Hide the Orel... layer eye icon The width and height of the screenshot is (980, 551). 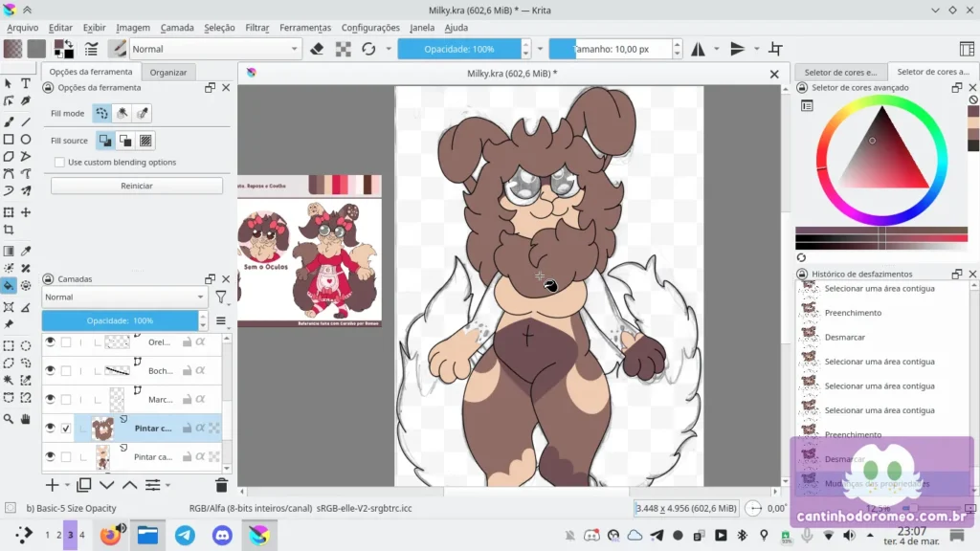point(50,342)
